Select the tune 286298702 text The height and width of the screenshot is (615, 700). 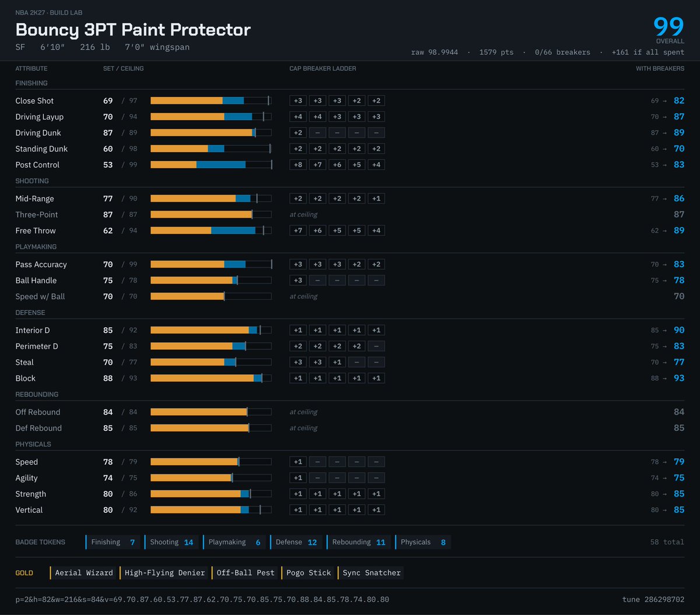[x=653, y=599]
